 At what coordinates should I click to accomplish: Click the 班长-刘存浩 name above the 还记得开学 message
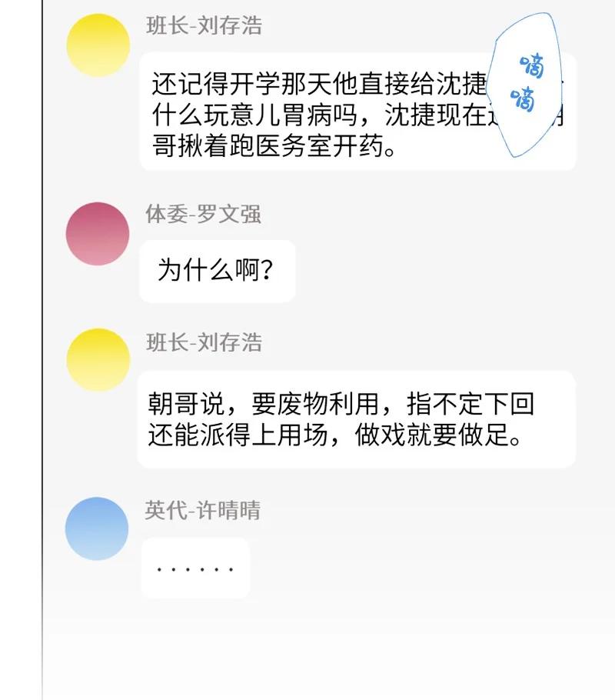coord(204,25)
